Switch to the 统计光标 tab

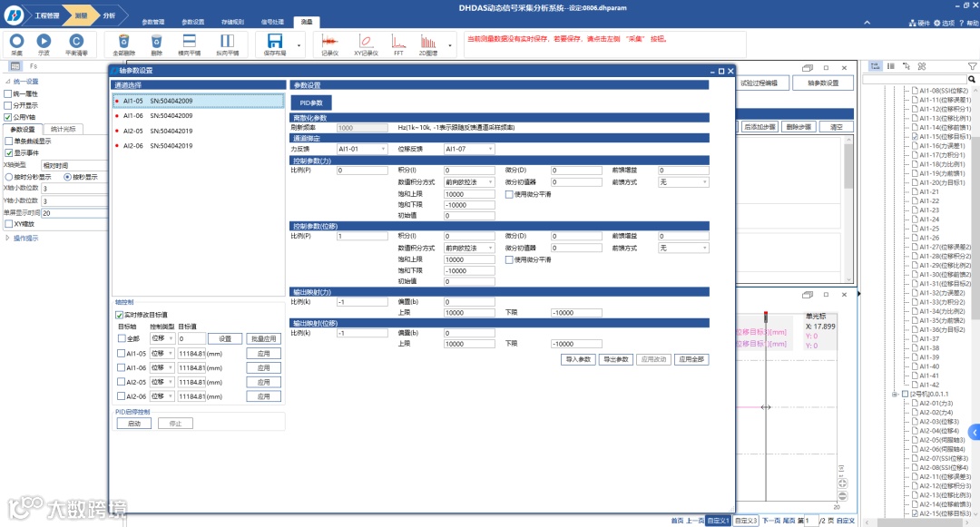[64, 129]
